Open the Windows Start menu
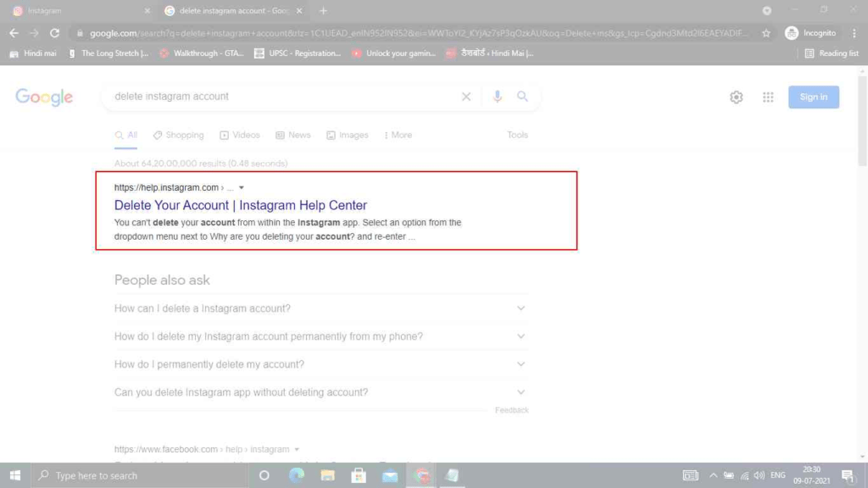This screenshot has width=868, height=488. [x=15, y=475]
